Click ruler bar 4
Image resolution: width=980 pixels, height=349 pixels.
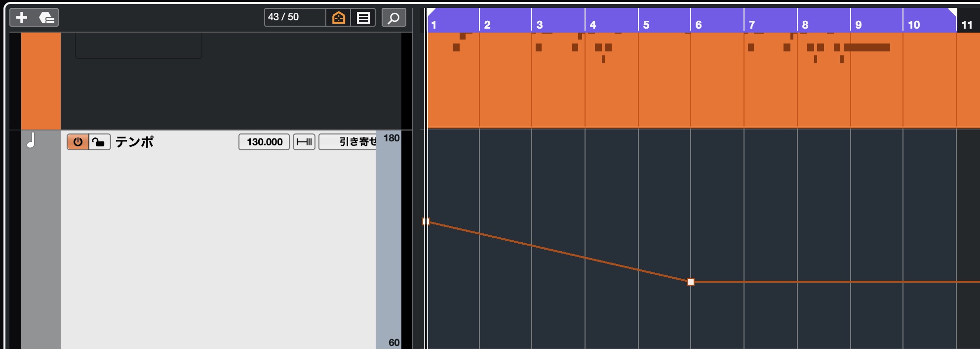(593, 25)
